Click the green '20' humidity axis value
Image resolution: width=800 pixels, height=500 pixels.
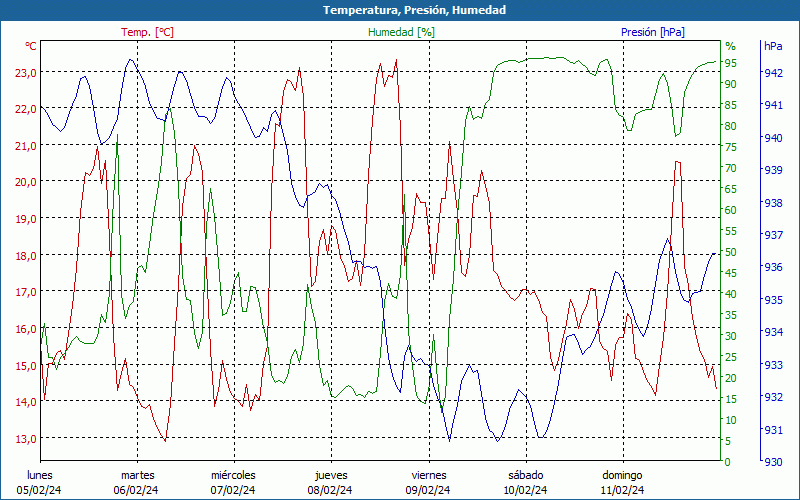click(731, 378)
